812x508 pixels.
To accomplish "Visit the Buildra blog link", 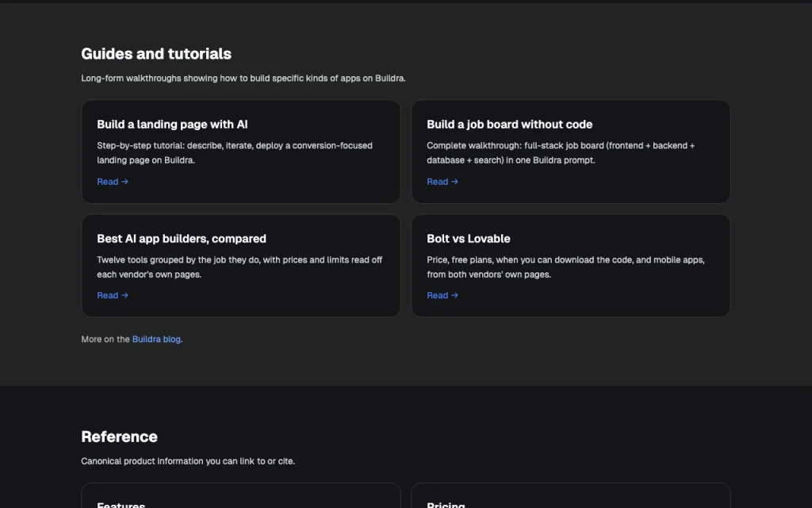I will [156, 339].
